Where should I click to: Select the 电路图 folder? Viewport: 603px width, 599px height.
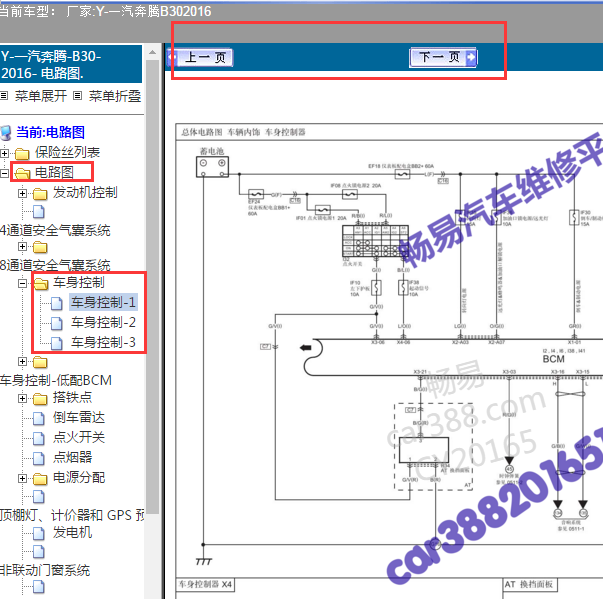(x=54, y=172)
